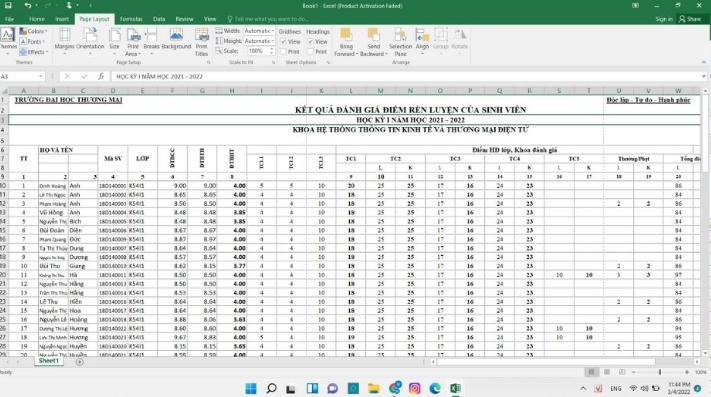Open Sheet Options dialog launcher
Image resolution: width=711 pixels, height=397 pixels.
pos(328,63)
